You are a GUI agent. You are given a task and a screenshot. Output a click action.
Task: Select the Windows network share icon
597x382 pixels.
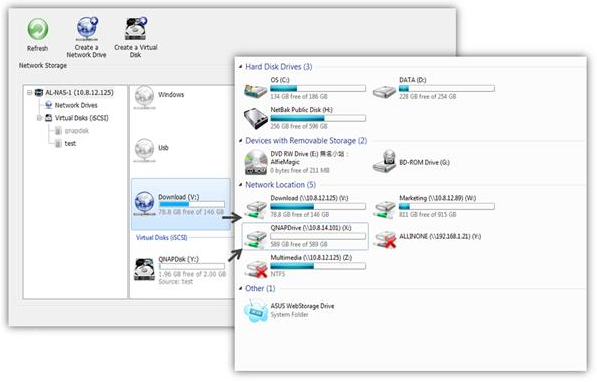point(145,97)
